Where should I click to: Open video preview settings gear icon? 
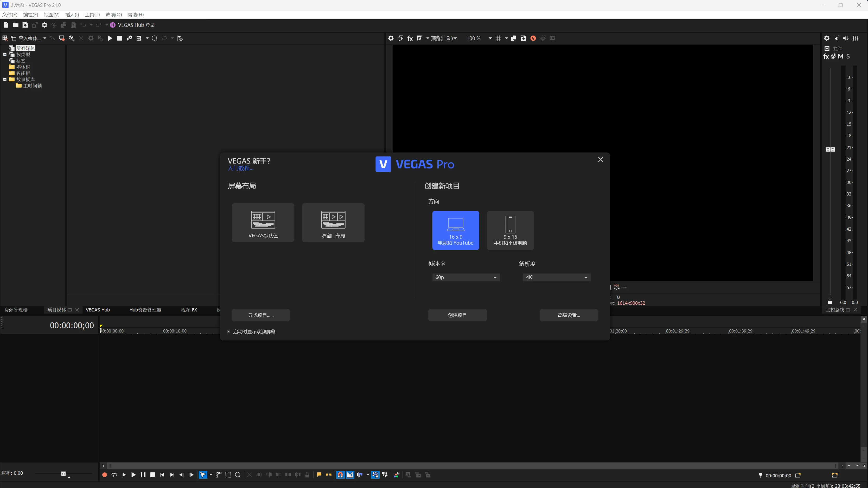[x=391, y=38]
